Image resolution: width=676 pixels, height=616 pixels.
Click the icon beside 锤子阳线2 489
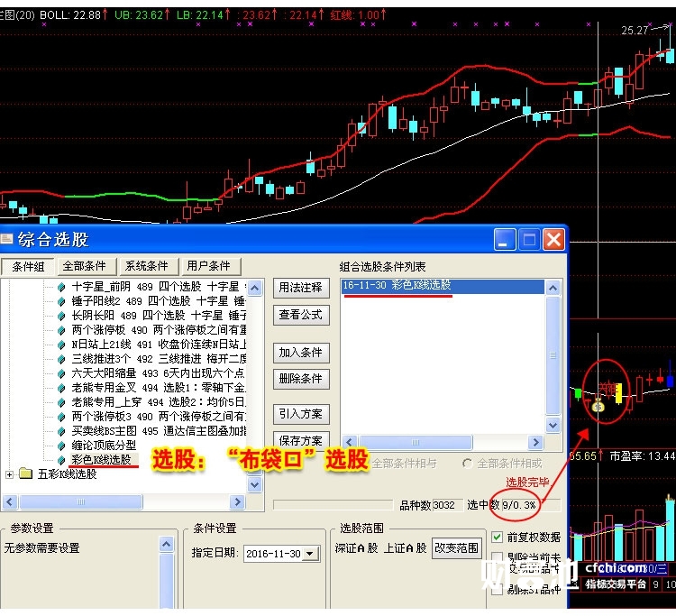coord(61,301)
